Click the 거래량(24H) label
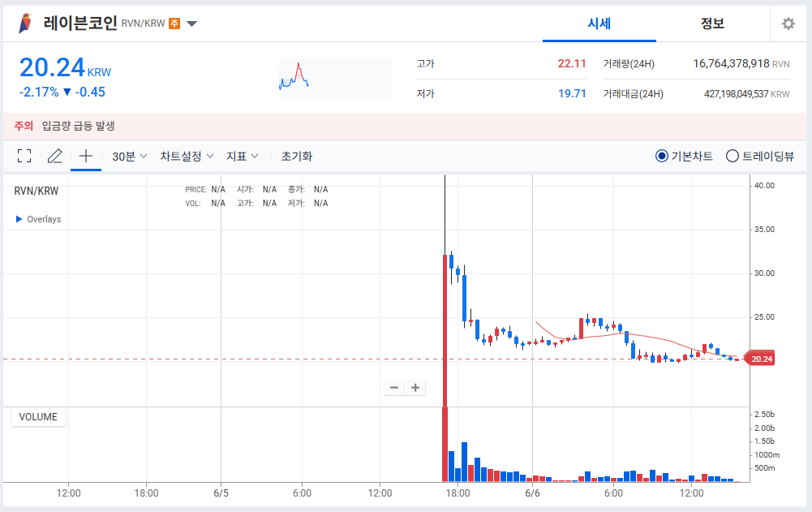 click(629, 64)
